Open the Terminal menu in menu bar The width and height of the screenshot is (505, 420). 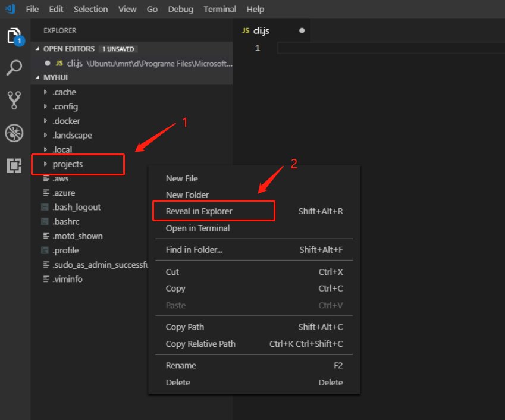[219, 10]
